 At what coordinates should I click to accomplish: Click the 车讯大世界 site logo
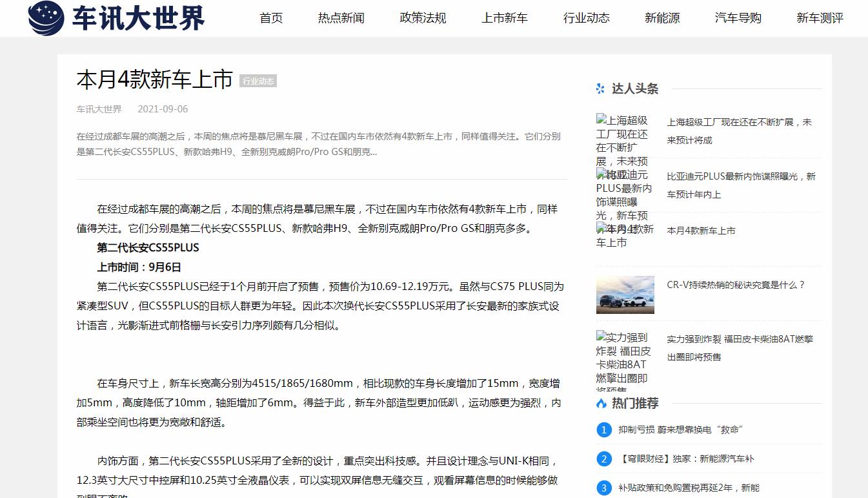coord(116,17)
